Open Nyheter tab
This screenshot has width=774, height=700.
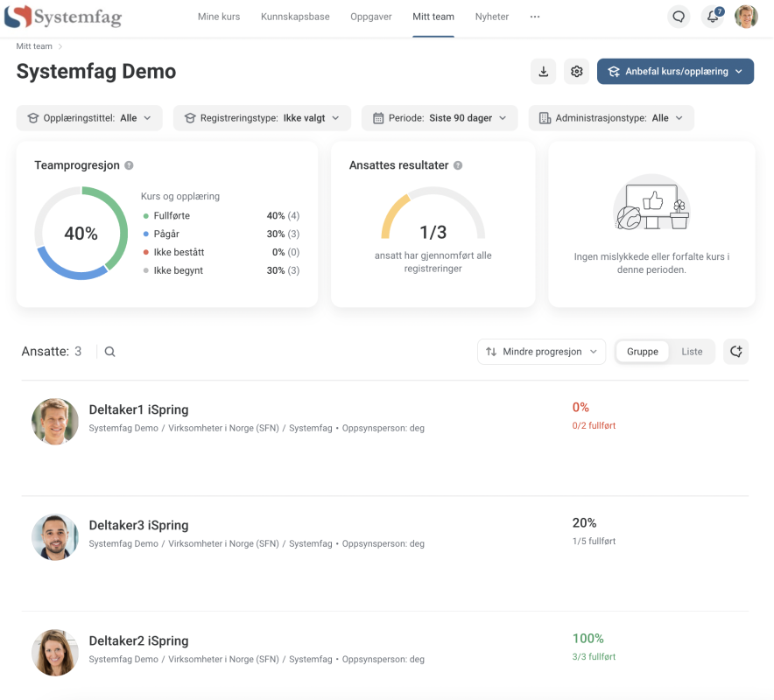[492, 17]
